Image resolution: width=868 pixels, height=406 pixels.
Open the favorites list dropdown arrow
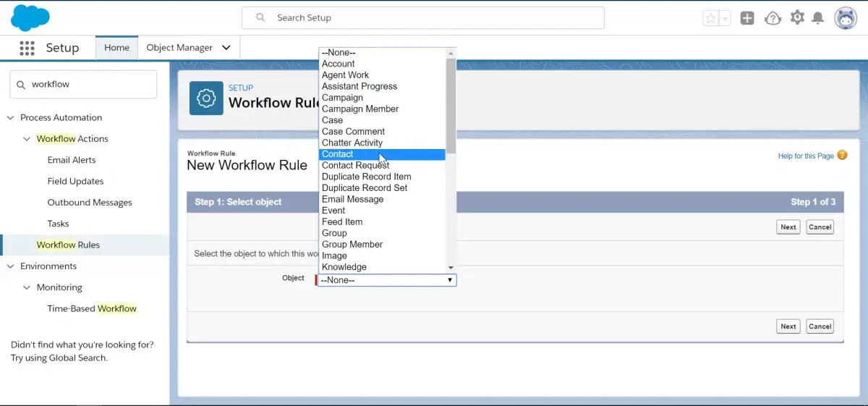724,19
